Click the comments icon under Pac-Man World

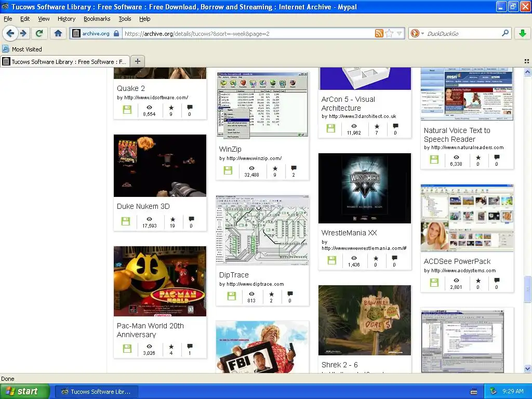tap(190, 346)
